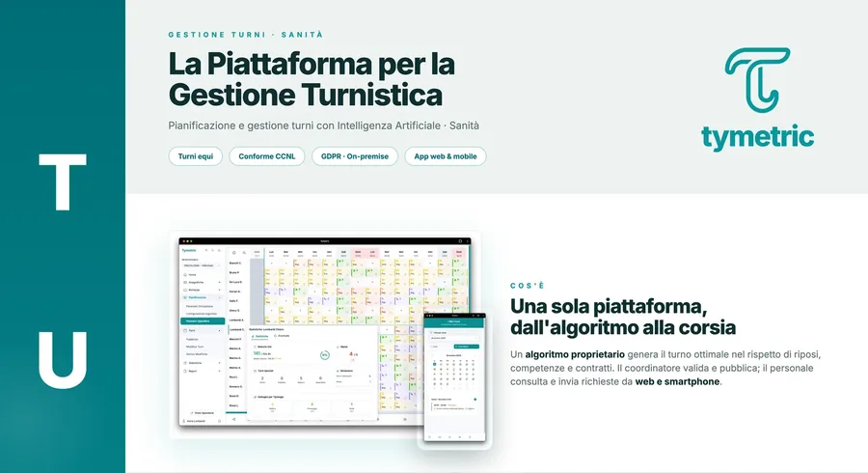Click Vista Operatore button in mockup sidebar
This screenshot has width=868, height=473.
[203, 413]
